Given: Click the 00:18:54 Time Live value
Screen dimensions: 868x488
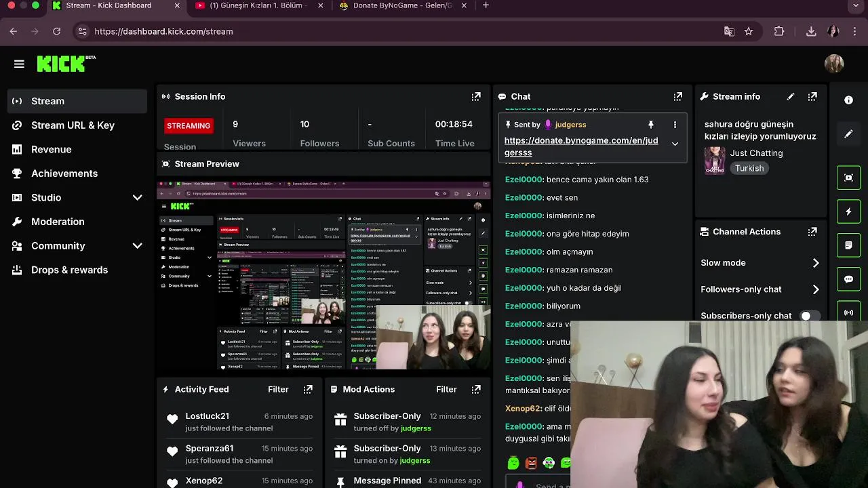Looking at the screenshot, I should click(x=454, y=125).
